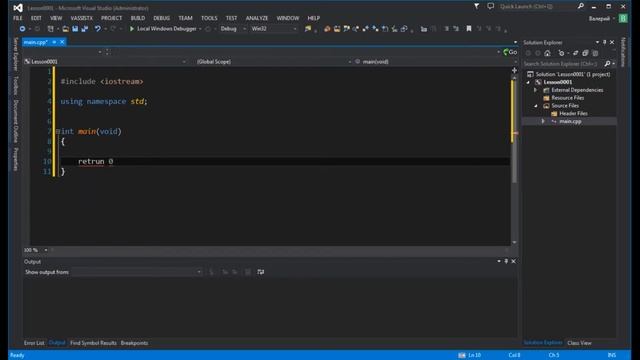Click the Quick Launch search field
Screen dimensions: 640x360
coord(537,7)
